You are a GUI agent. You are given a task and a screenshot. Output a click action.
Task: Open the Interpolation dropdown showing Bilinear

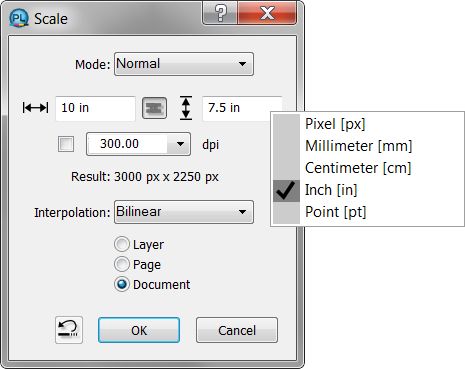[x=184, y=212]
